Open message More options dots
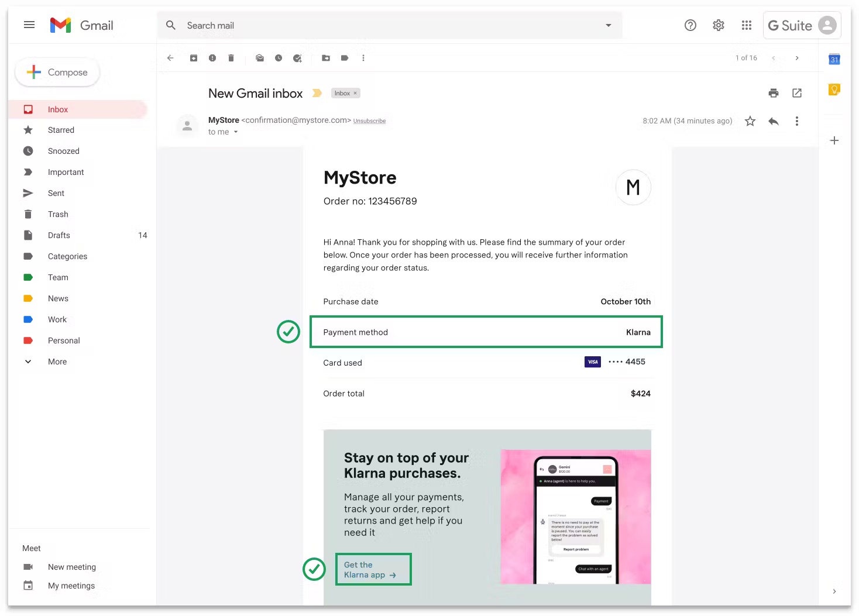 tap(797, 121)
